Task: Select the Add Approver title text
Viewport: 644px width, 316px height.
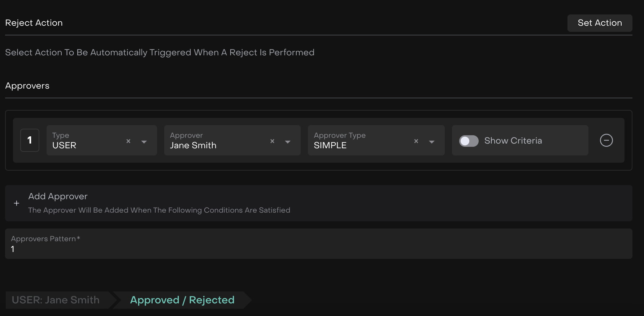Action: click(x=58, y=196)
